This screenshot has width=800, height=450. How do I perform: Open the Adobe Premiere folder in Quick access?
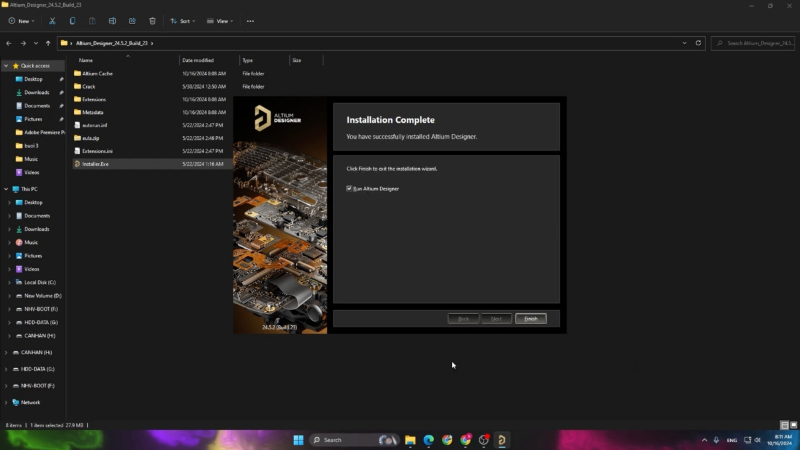[44, 132]
